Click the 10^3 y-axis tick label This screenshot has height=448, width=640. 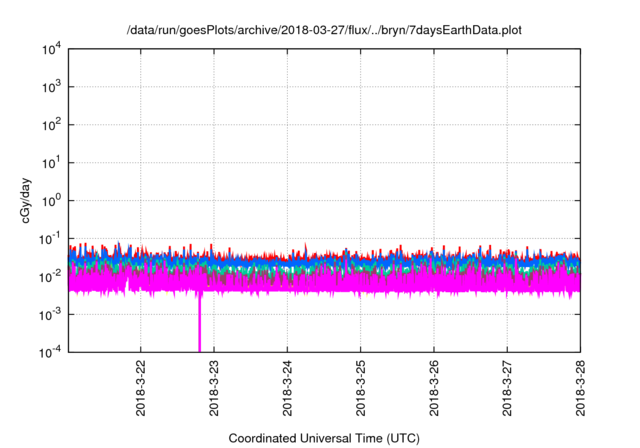tap(51, 88)
